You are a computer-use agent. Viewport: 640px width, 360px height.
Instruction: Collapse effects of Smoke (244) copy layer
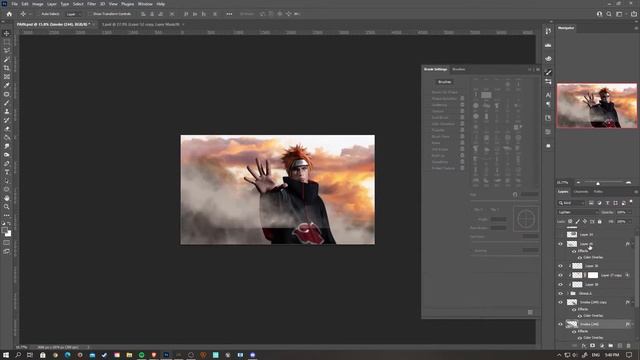tap(633, 302)
